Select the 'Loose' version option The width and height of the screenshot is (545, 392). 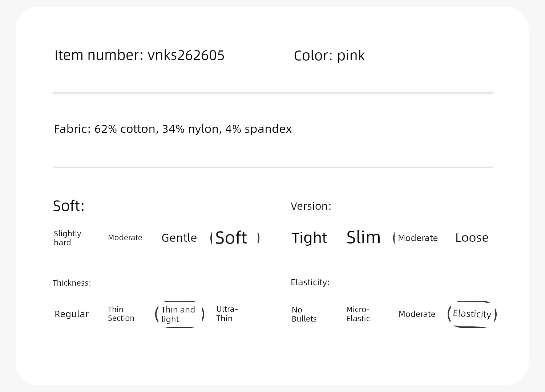[x=472, y=238]
